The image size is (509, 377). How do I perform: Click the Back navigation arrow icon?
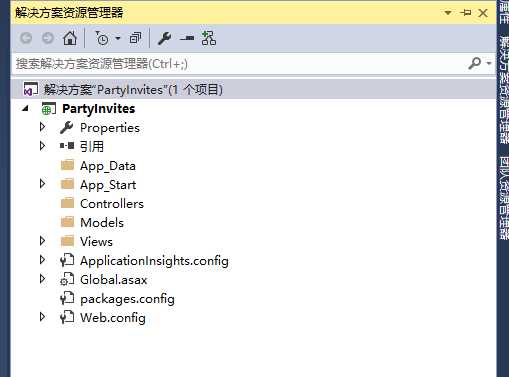[26, 38]
